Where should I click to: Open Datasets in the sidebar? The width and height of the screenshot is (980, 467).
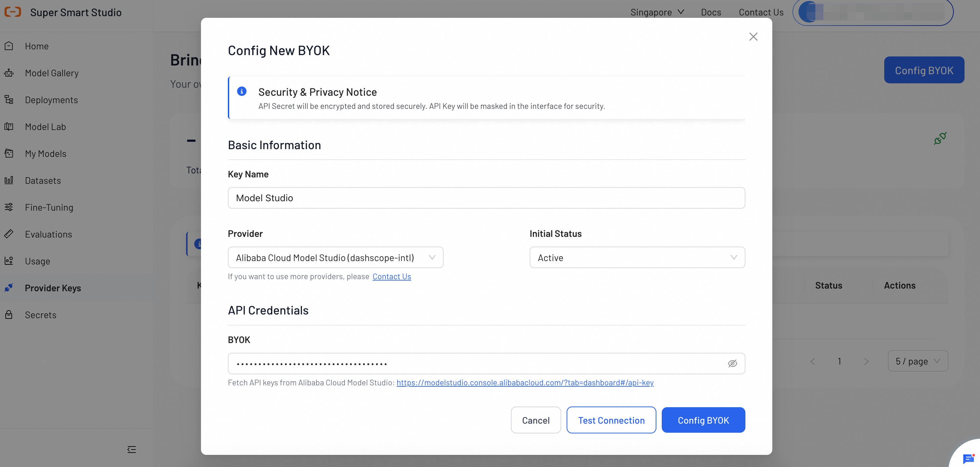[43, 180]
